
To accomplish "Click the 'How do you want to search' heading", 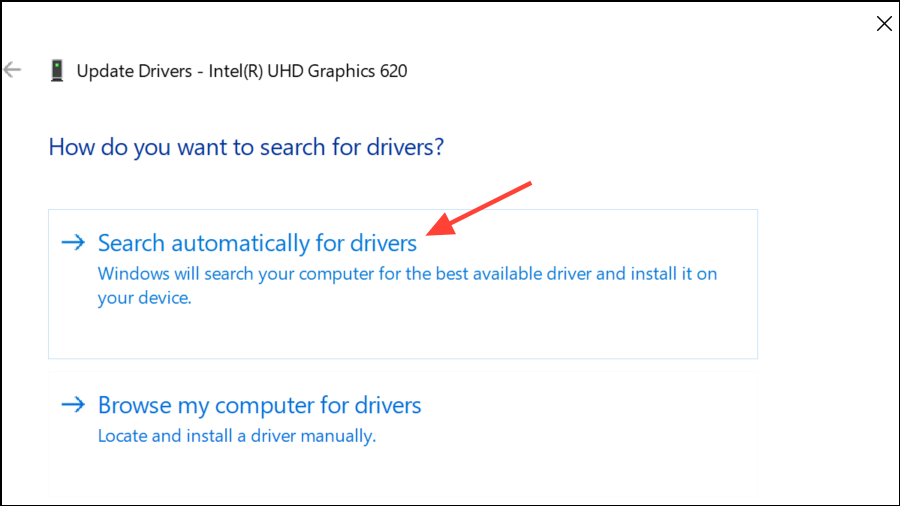I will click(245, 147).
